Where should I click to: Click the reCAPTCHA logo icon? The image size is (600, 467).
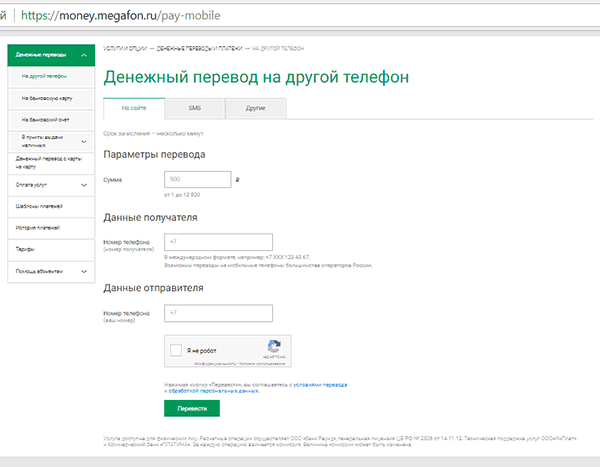[274, 346]
